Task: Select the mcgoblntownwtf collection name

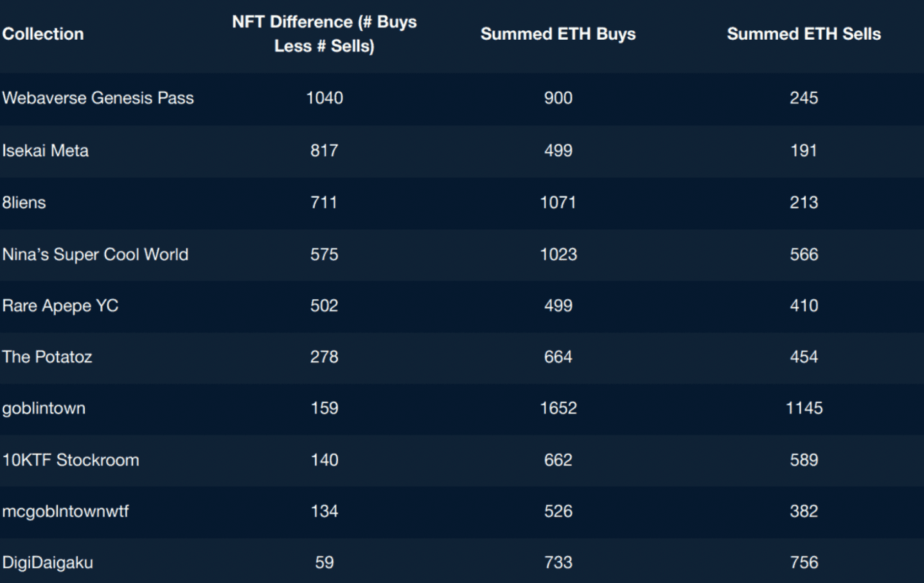Action: 66,512
